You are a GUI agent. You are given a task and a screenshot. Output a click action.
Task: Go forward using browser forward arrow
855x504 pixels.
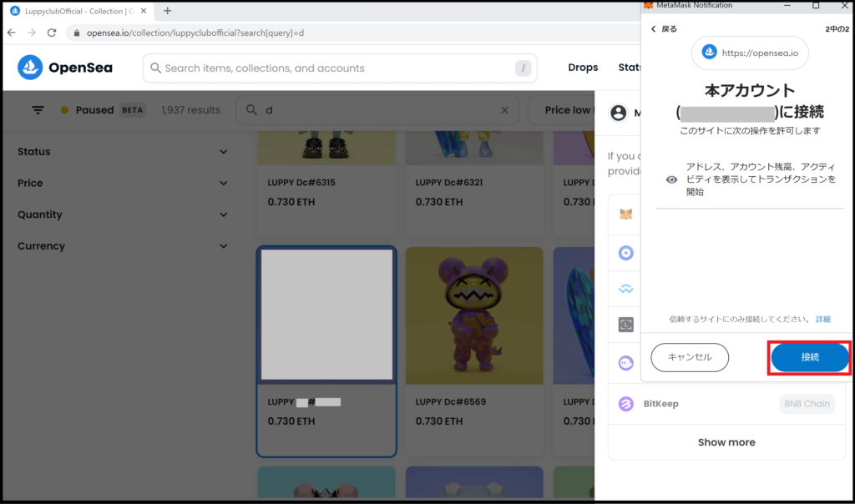(x=32, y=33)
